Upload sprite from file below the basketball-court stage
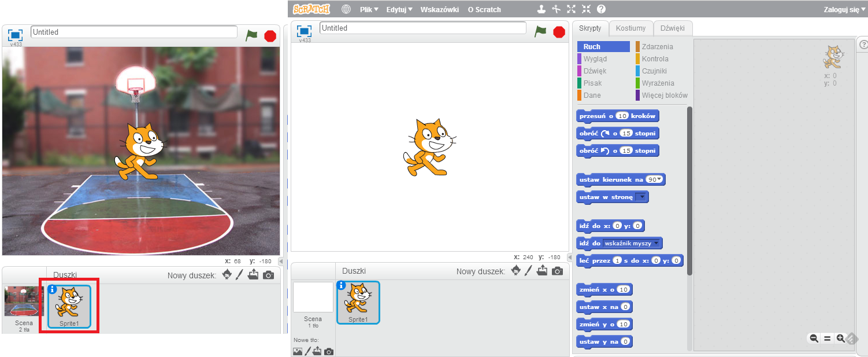This screenshot has width=868, height=357. (x=253, y=275)
